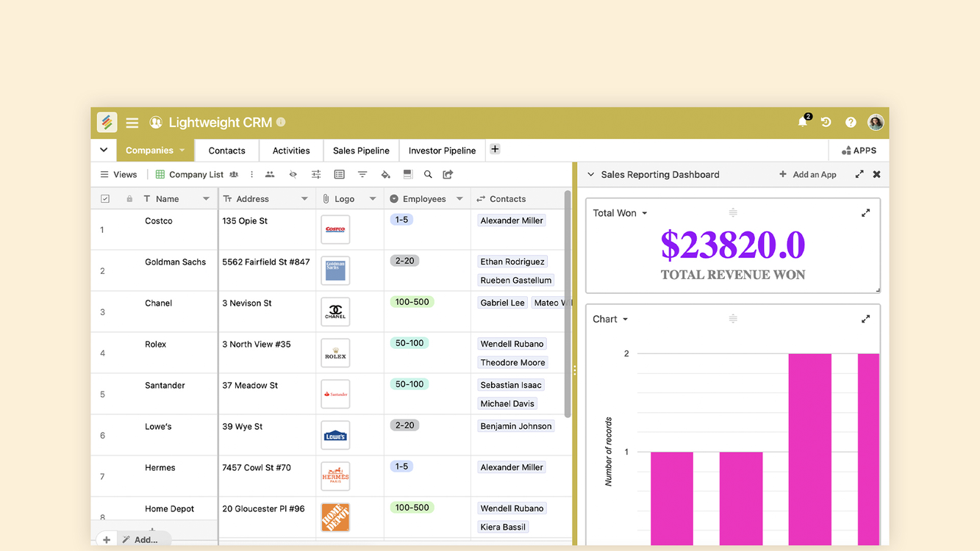
Task: Click the table's vertical scrollbar
Action: click(568, 304)
